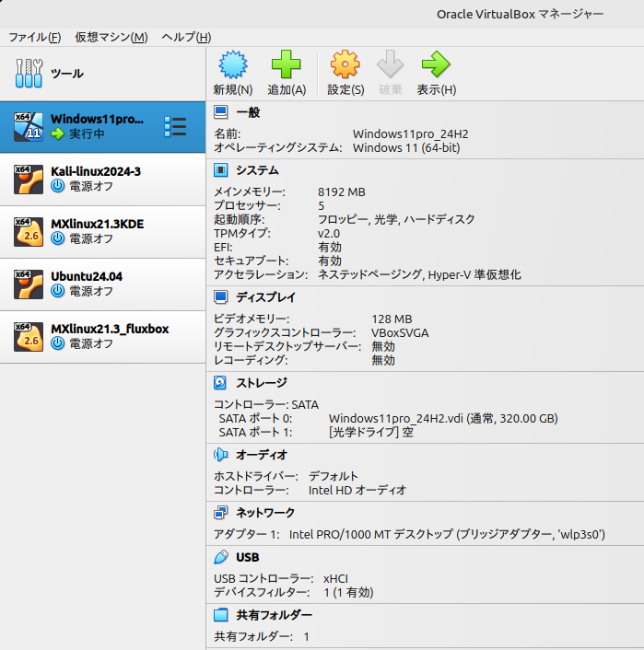Open the ファイル(F) menu
This screenshot has width=644, height=650.
point(35,37)
